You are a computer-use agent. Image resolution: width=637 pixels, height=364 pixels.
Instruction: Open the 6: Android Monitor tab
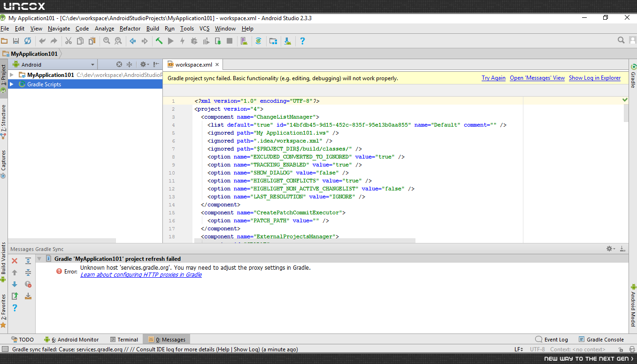[71, 340]
